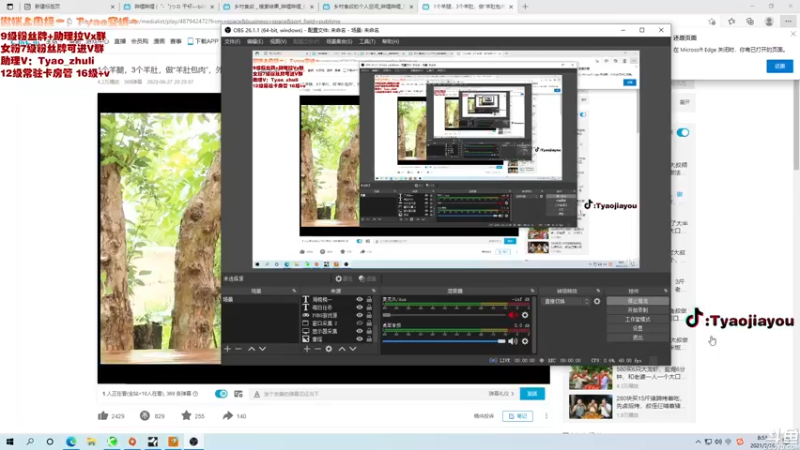Toggle visibility of first text source
Image resolution: width=800 pixels, height=450 pixels.
click(359, 299)
